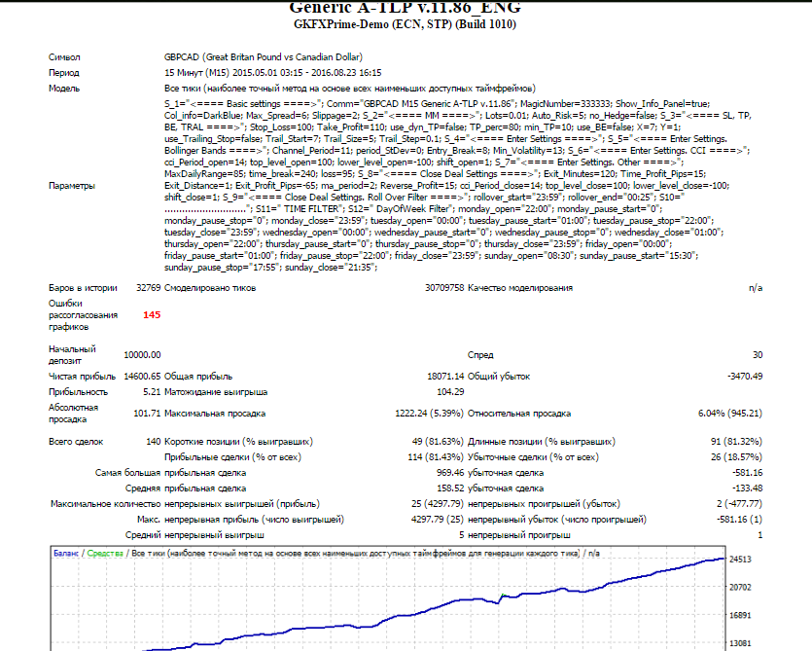The image size is (812, 651).
Task: Click the Относительная просадка label
Action: pos(519,414)
